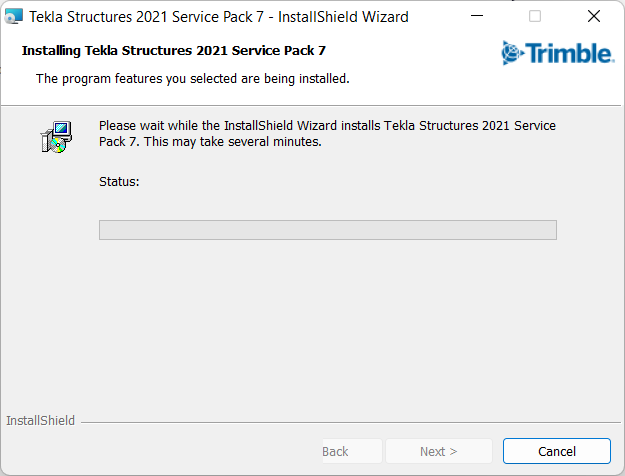Image resolution: width=625 pixels, height=476 pixels.
Task: Click the 'program features you selected' subtitle
Action: tap(192, 78)
